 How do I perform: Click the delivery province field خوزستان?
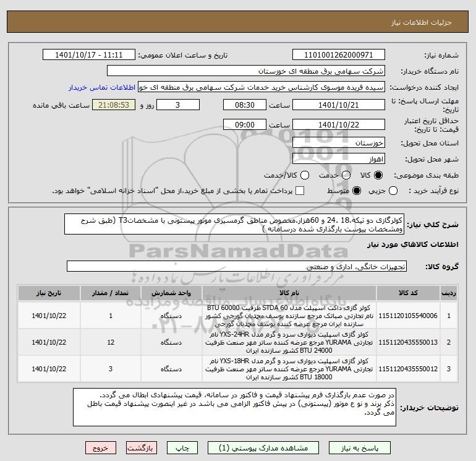click(339, 142)
